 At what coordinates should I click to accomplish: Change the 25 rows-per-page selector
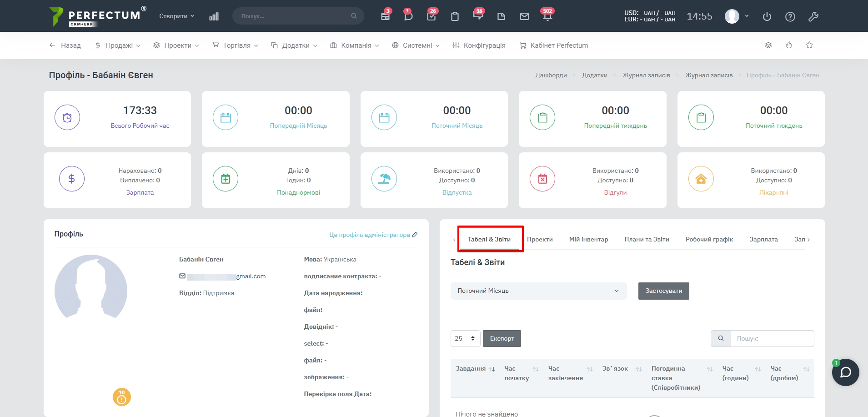(465, 338)
